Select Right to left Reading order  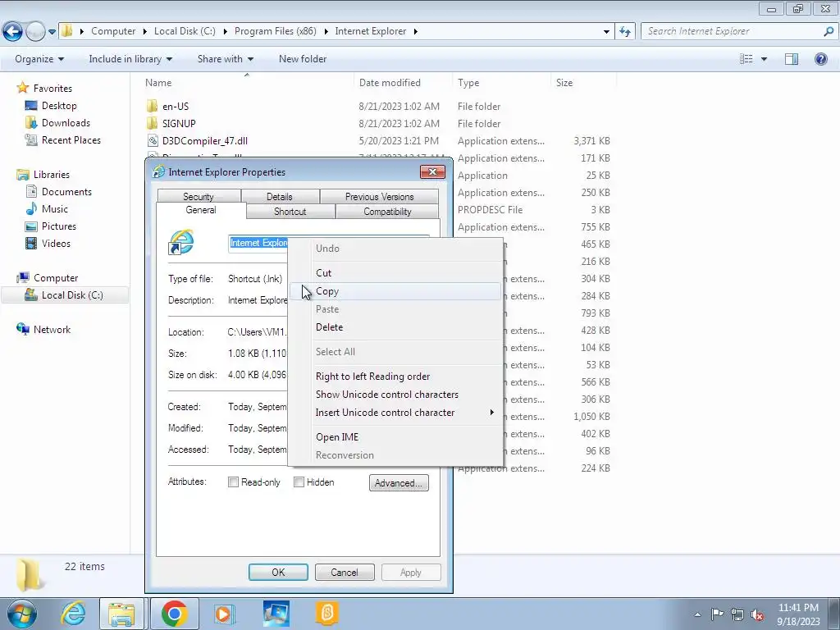[395, 376]
